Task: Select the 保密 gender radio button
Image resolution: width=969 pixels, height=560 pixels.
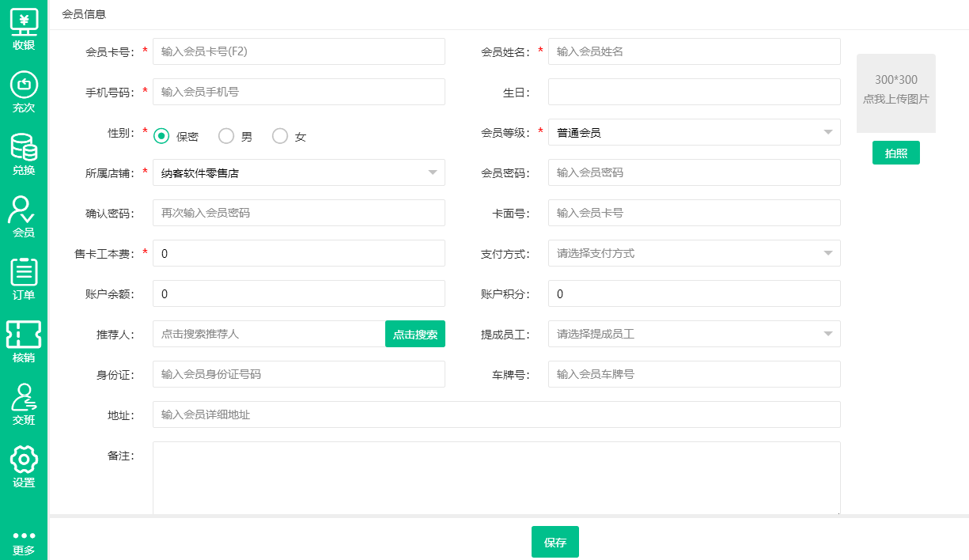Action: tap(161, 136)
